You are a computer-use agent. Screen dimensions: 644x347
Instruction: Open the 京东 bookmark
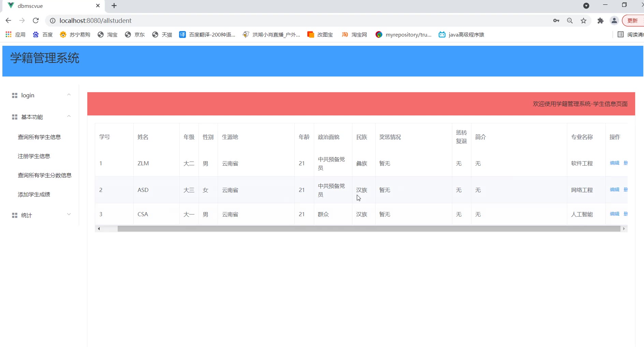[x=135, y=34]
